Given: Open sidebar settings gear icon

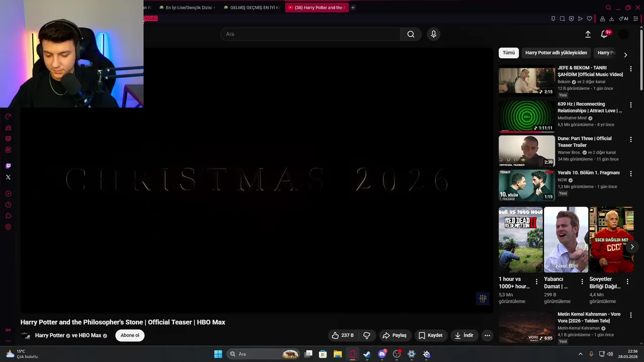Looking at the screenshot, I should pyautogui.click(x=8, y=227).
